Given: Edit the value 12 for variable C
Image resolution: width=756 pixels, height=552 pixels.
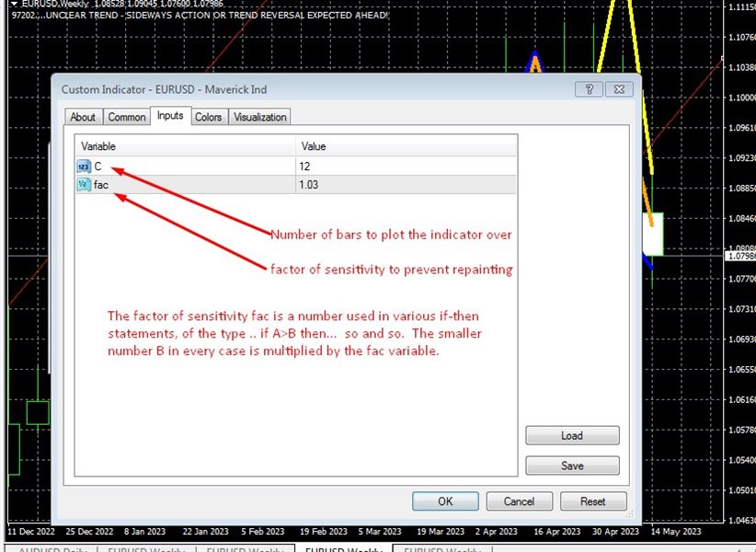Looking at the screenshot, I should coord(406,167).
